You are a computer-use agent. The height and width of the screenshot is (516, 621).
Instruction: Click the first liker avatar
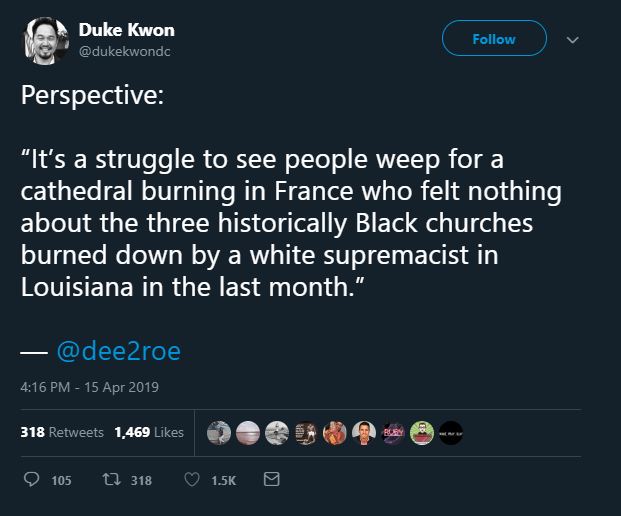(218, 432)
